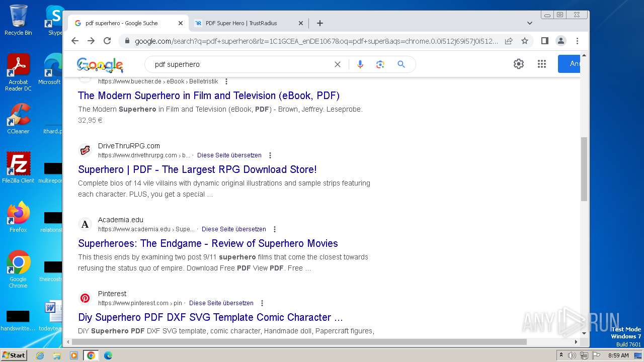Viewport: 644px width, 362px height.
Task: Click scrollbar down arrow
Action: click(x=584, y=333)
